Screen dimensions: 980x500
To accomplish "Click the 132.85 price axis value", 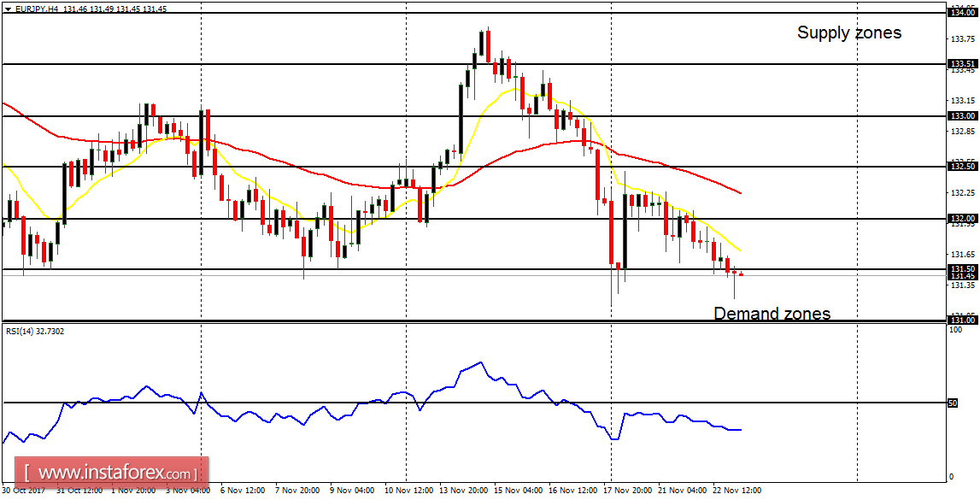I will [x=963, y=132].
